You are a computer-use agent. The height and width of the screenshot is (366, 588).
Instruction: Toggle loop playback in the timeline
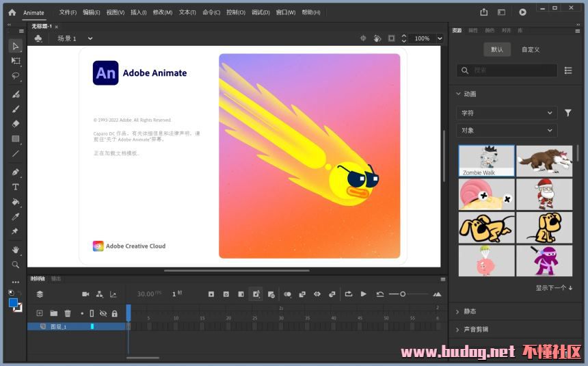pos(349,294)
